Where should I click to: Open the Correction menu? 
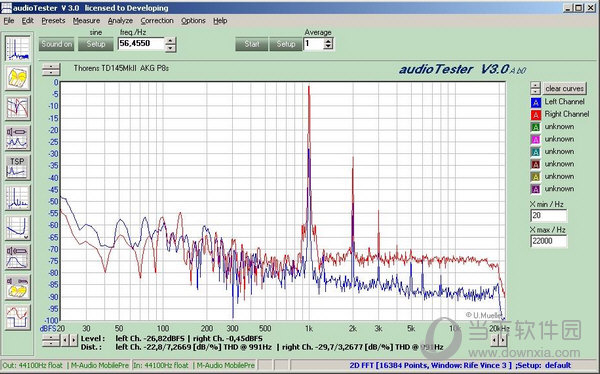[x=157, y=21]
